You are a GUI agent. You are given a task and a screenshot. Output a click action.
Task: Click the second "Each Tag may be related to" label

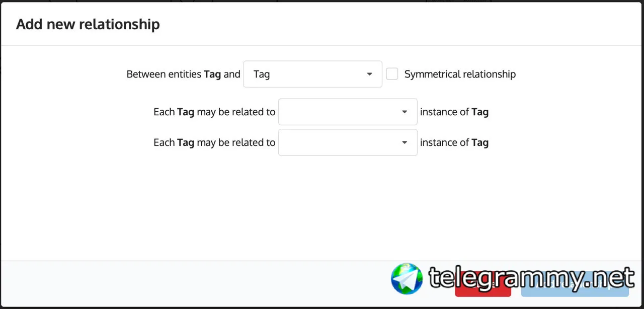[x=214, y=142]
